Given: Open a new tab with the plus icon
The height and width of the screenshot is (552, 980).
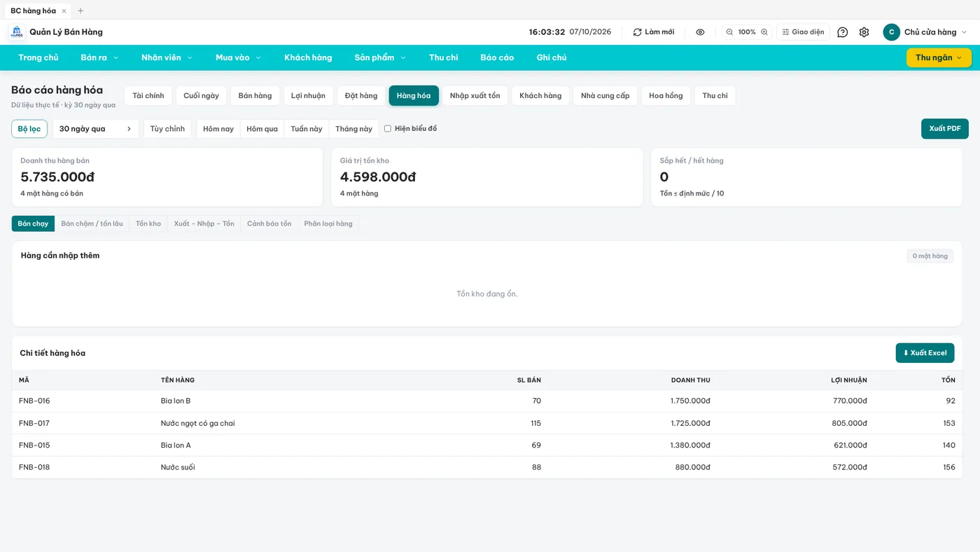Looking at the screenshot, I should 80,11.
